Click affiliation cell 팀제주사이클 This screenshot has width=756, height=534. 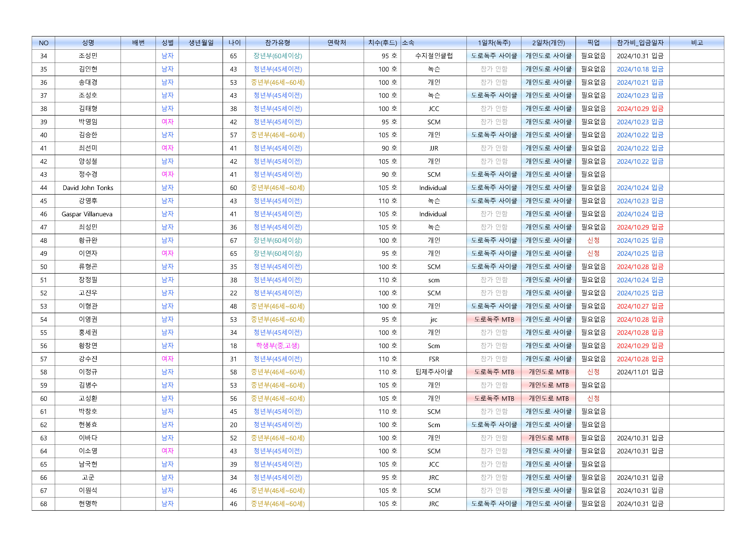(434, 372)
